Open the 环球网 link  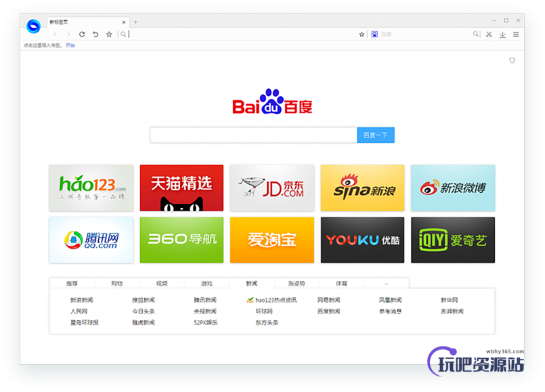(264, 311)
